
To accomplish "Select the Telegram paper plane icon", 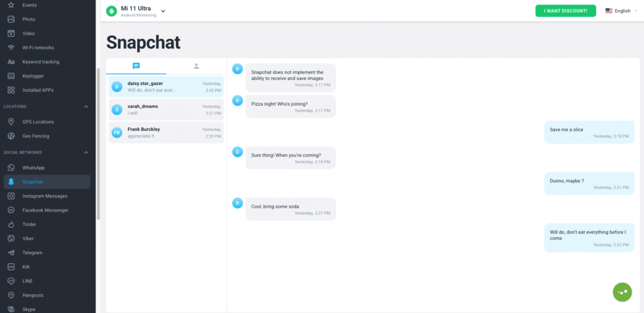I will click(x=11, y=253).
